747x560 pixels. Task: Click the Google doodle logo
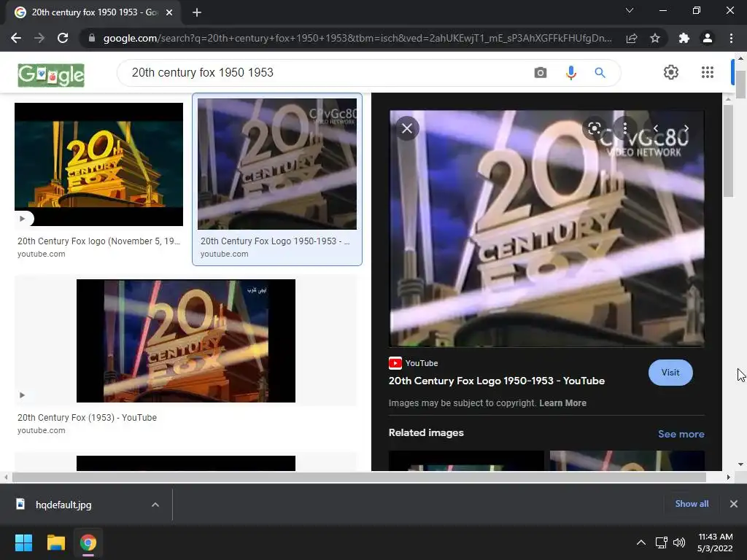click(51, 75)
